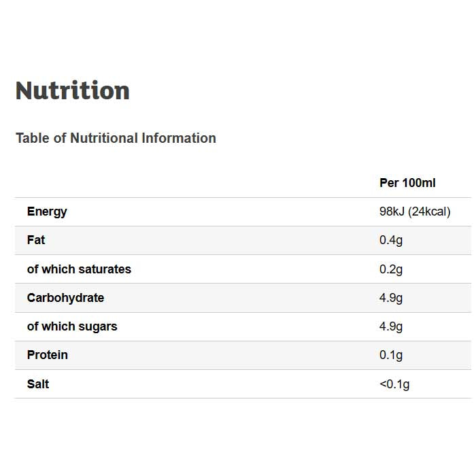Click the word Nutritional in the subtitle
The height and width of the screenshot is (476, 476).
coord(104,138)
